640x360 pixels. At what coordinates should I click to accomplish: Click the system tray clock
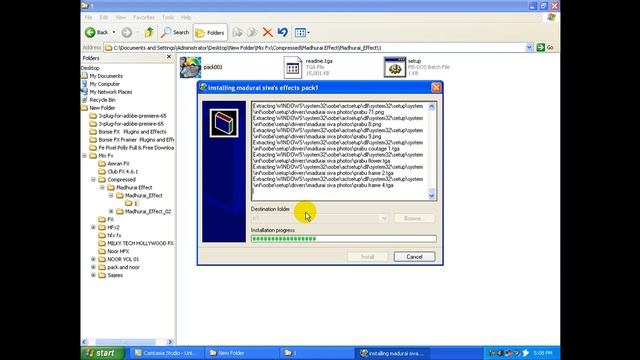coord(542,353)
